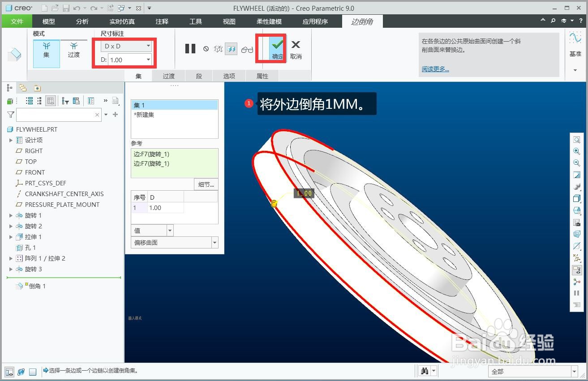
Task: Open the 文件 menu
Action: (17, 21)
